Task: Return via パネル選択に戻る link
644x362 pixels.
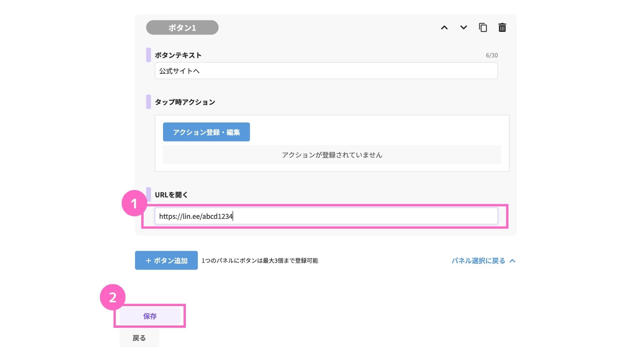Action: (x=478, y=261)
